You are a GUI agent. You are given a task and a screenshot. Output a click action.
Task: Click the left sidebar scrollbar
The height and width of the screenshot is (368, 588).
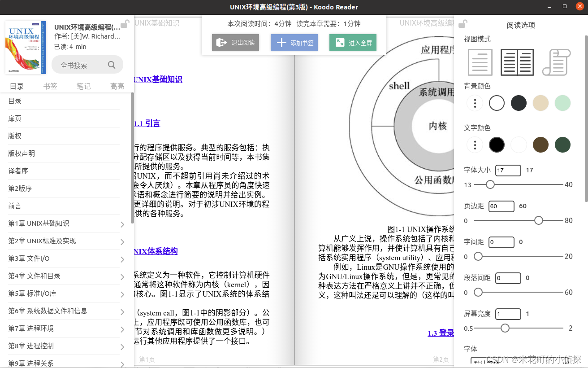132,157
